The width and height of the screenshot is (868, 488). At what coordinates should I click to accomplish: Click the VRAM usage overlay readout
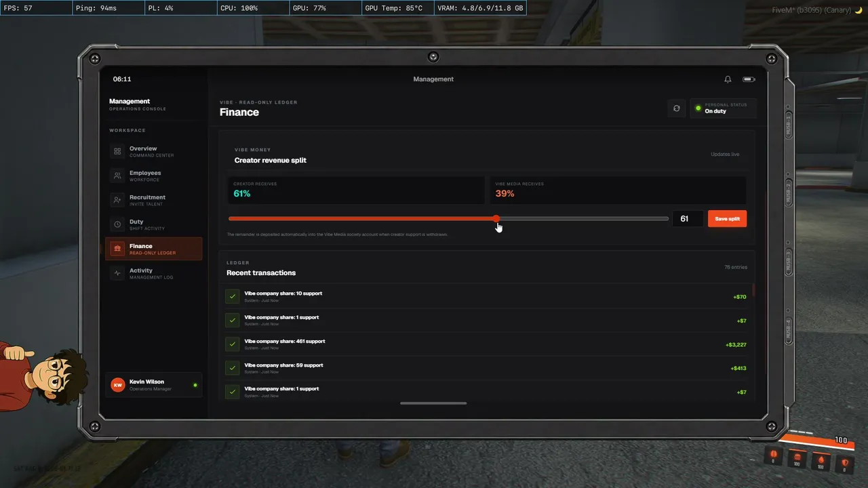(480, 8)
